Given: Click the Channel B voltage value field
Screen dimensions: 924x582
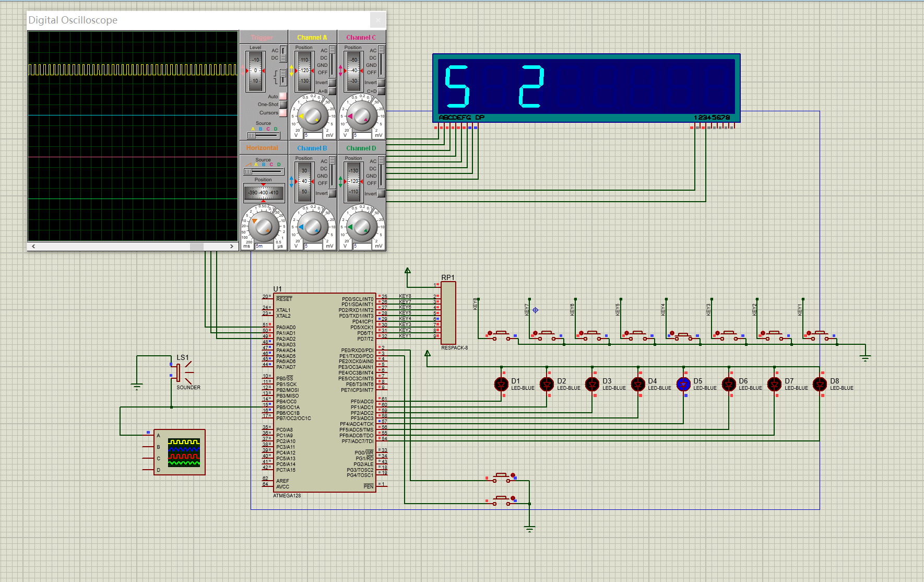Looking at the screenshot, I should pyautogui.click(x=313, y=246).
